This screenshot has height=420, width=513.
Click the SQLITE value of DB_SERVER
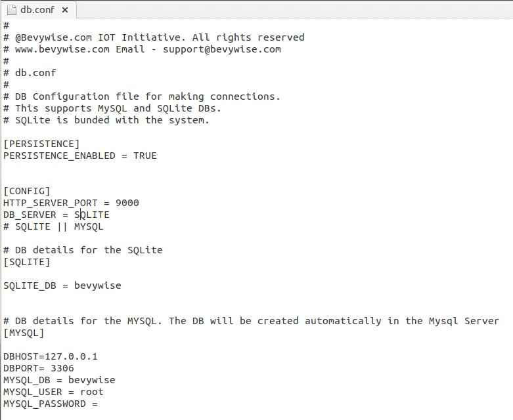[x=91, y=215]
